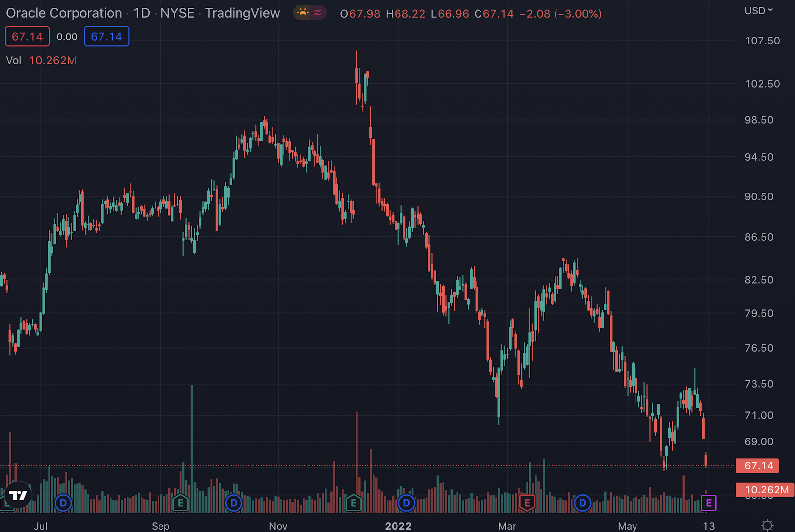Screen dimensions: 795x532
Task: Click the Jul label on the time axis
Action: (41, 526)
